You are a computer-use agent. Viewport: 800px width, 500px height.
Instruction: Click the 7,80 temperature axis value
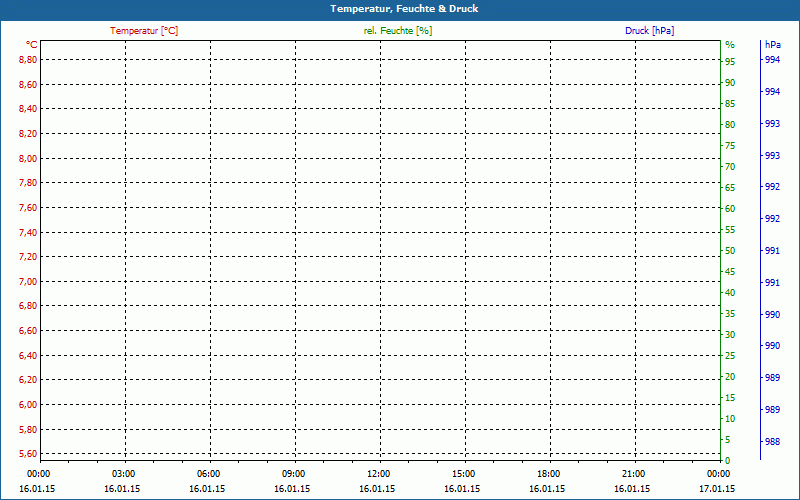tap(28, 183)
